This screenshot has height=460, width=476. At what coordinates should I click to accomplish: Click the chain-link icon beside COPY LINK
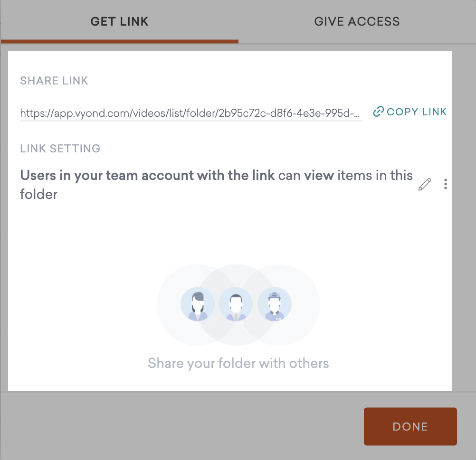click(378, 112)
